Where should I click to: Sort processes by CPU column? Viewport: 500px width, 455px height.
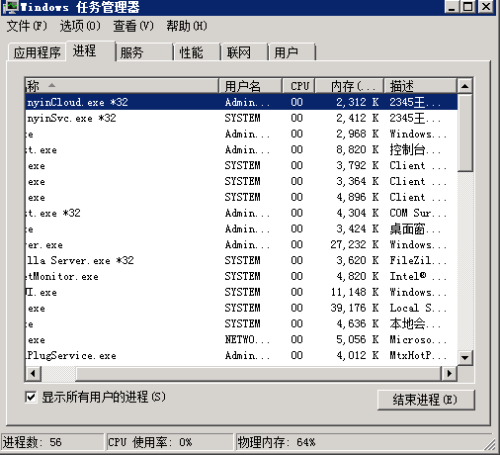pos(299,86)
